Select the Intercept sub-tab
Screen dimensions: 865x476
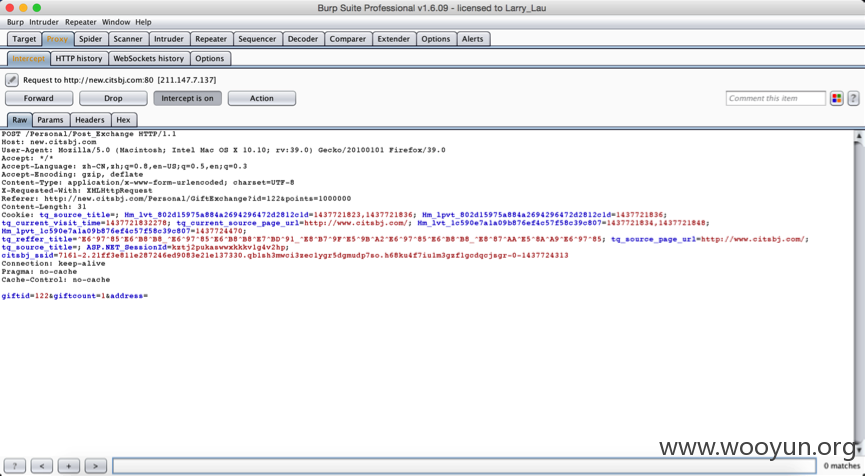point(29,58)
